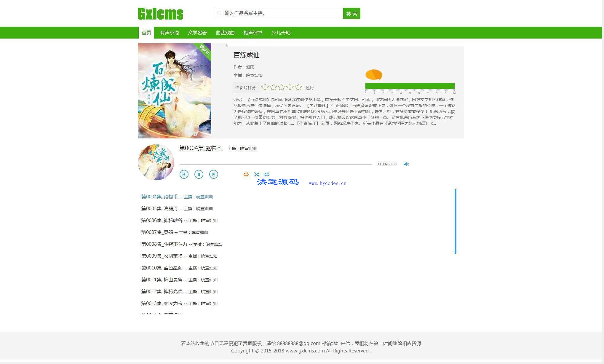Click 主播：皖宣灿灿 under the book title
604x364 pixels.
tap(248, 75)
